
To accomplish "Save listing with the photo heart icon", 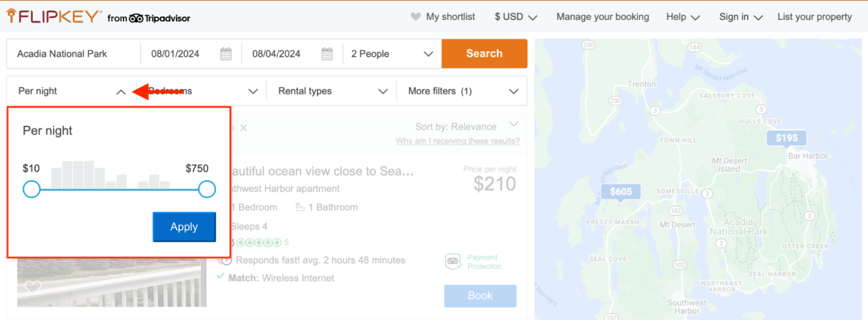I will tap(33, 287).
